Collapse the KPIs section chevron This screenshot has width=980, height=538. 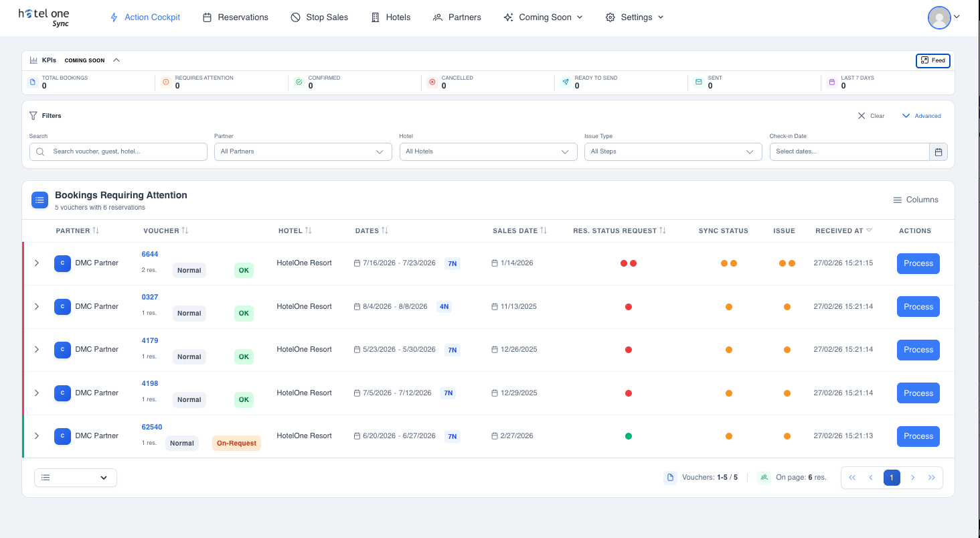tap(116, 60)
